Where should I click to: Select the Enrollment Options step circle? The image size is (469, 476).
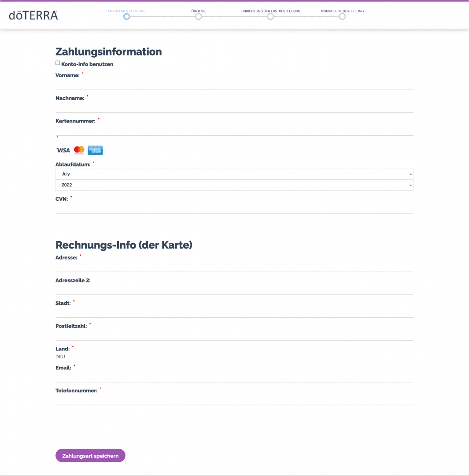tap(127, 17)
